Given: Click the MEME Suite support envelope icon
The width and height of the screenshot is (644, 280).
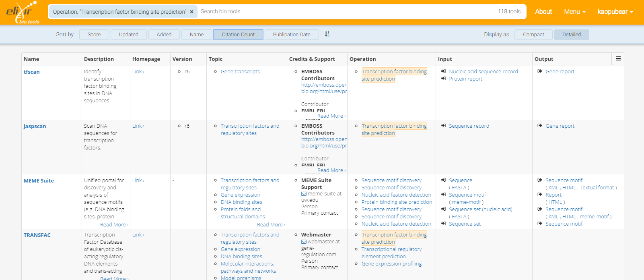Looking at the screenshot, I should (x=304, y=194).
